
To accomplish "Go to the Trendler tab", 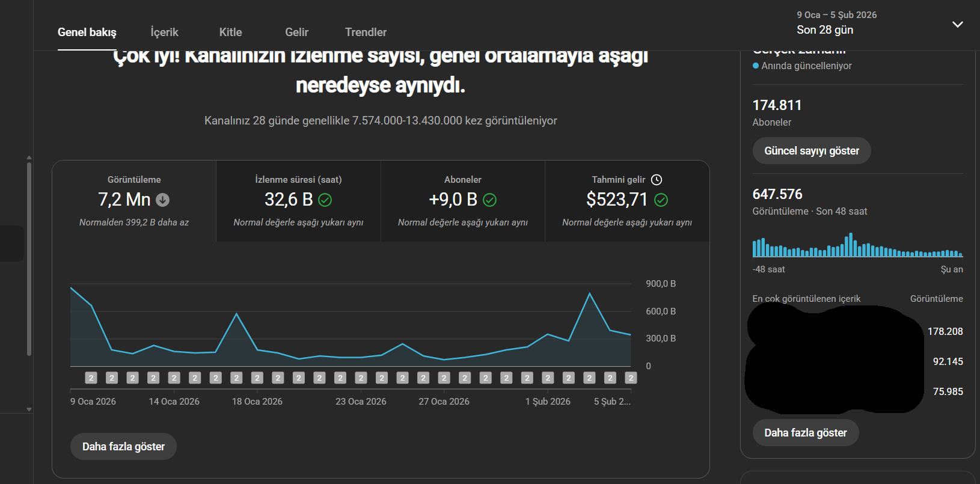I will click(366, 32).
